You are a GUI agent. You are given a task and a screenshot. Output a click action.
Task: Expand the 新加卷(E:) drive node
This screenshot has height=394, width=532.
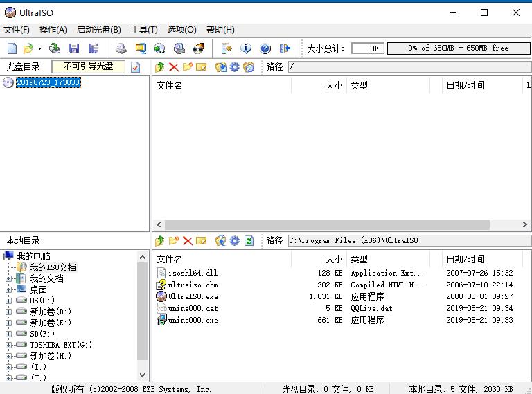pyautogui.click(x=9, y=323)
